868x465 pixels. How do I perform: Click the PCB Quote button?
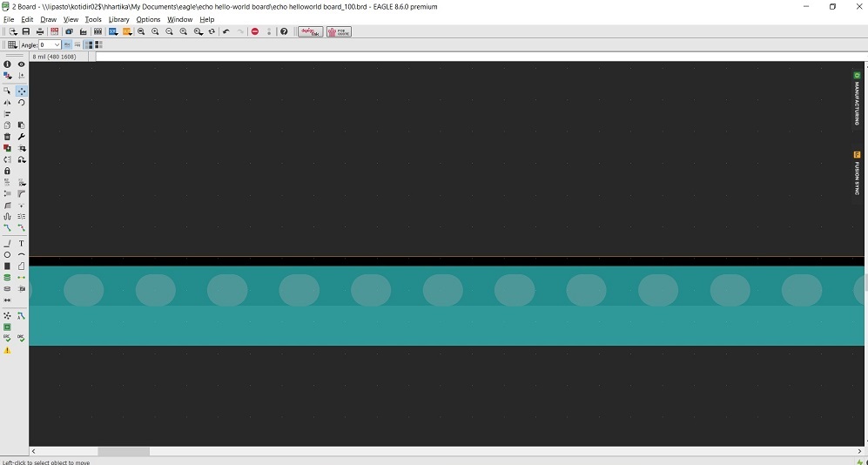click(339, 31)
